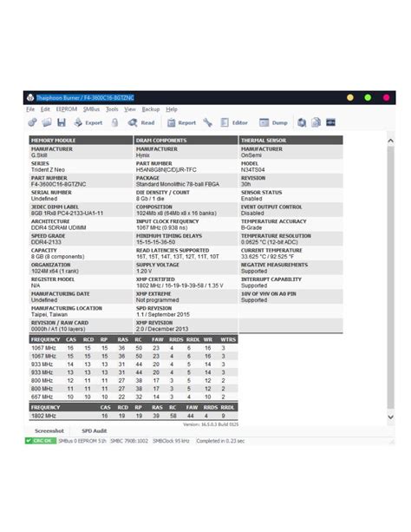Click OnSemi thermal sensor manufacturer

coord(251,155)
